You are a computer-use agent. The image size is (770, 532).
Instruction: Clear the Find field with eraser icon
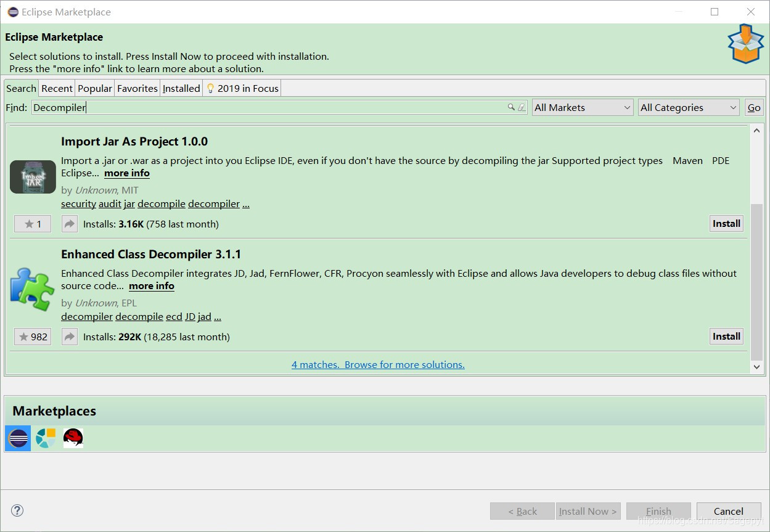click(522, 107)
